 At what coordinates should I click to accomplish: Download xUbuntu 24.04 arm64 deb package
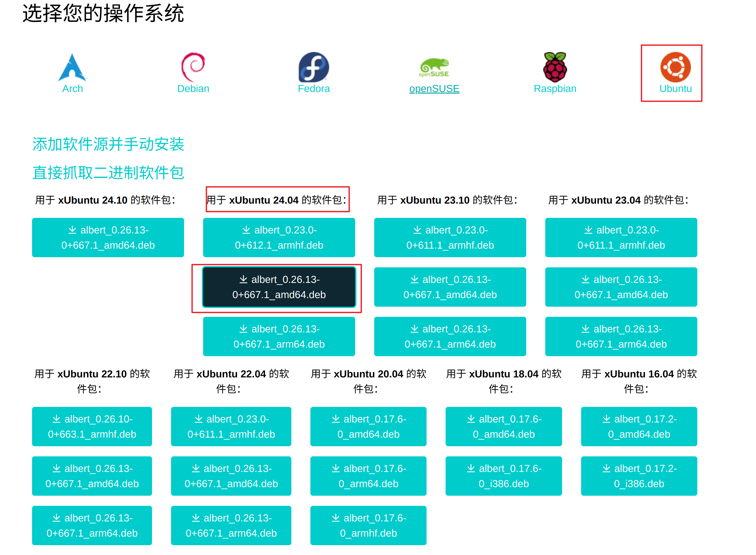[279, 336]
